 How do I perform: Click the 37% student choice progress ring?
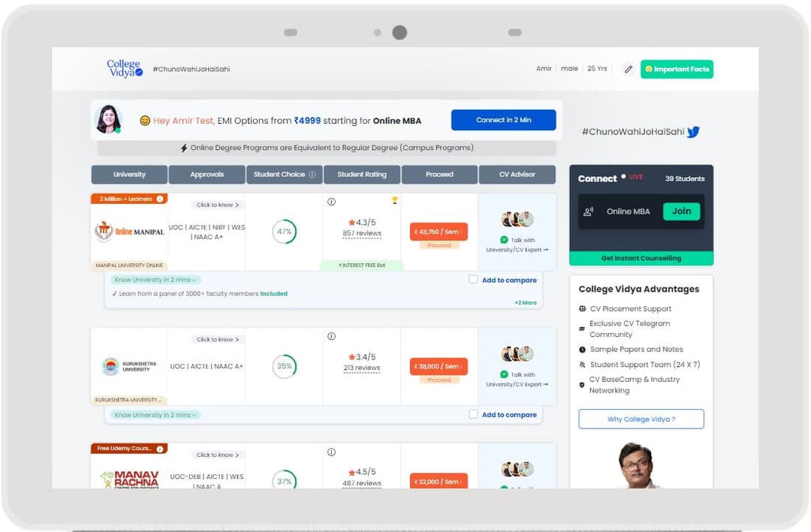click(285, 479)
